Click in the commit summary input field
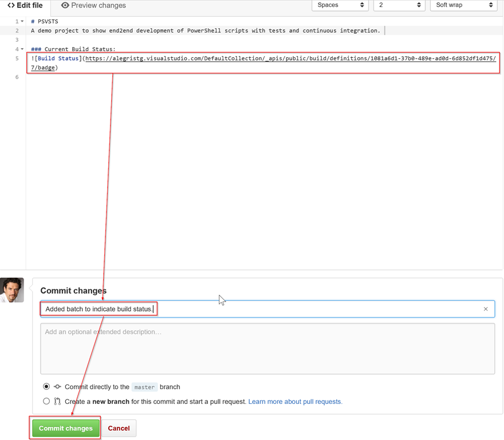The width and height of the screenshot is (504, 440). point(315,309)
